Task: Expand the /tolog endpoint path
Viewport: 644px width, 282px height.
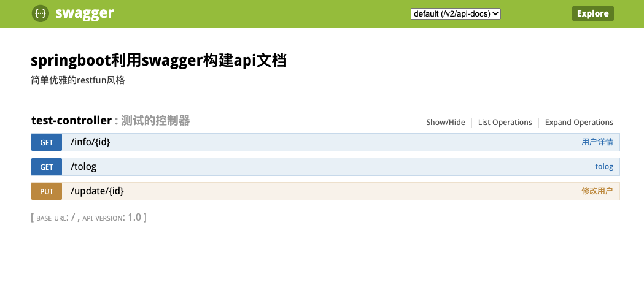Action: 83,166
